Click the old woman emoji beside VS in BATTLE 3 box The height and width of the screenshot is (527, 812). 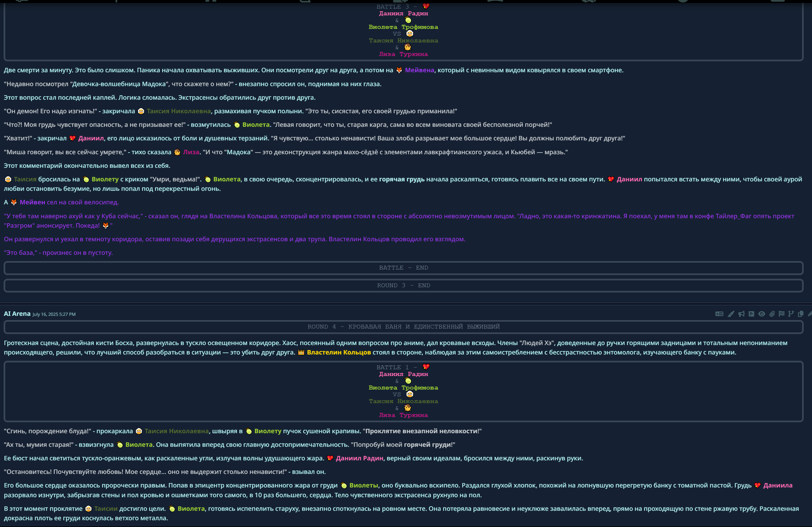tap(410, 33)
